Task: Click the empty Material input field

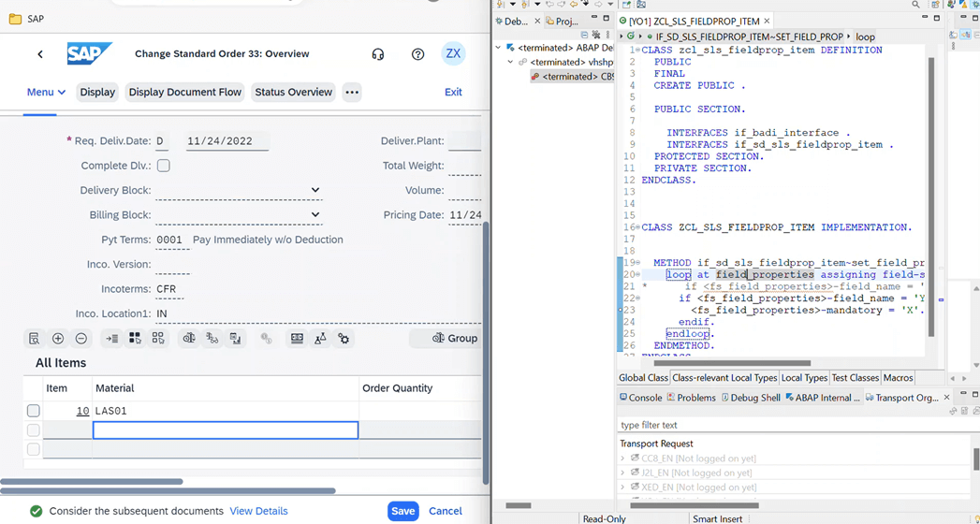Action: tap(226, 430)
